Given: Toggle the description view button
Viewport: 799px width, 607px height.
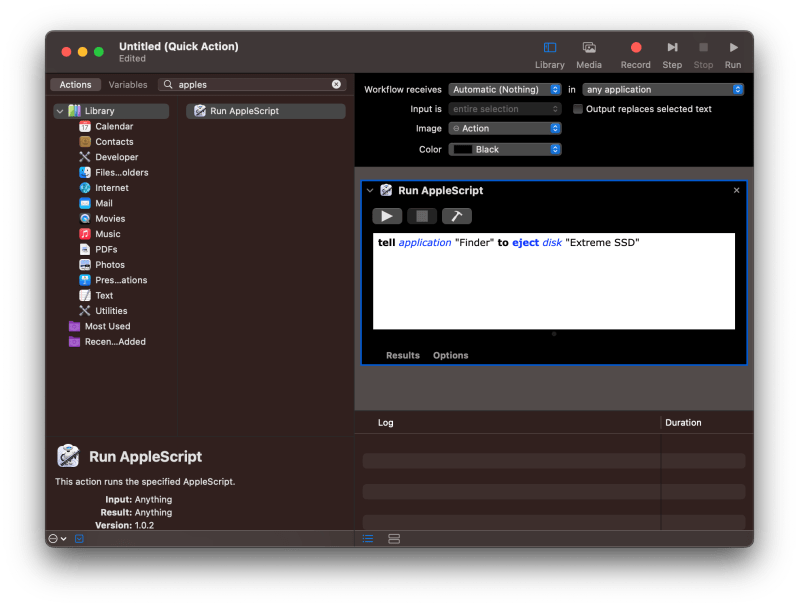Looking at the screenshot, I should pos(79,539).
